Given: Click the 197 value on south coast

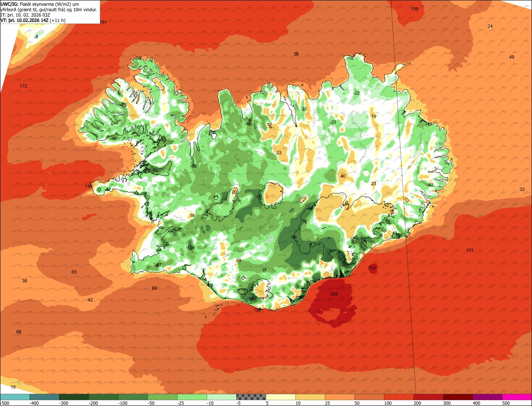Looking at the screenshot, I should [257, 310].
